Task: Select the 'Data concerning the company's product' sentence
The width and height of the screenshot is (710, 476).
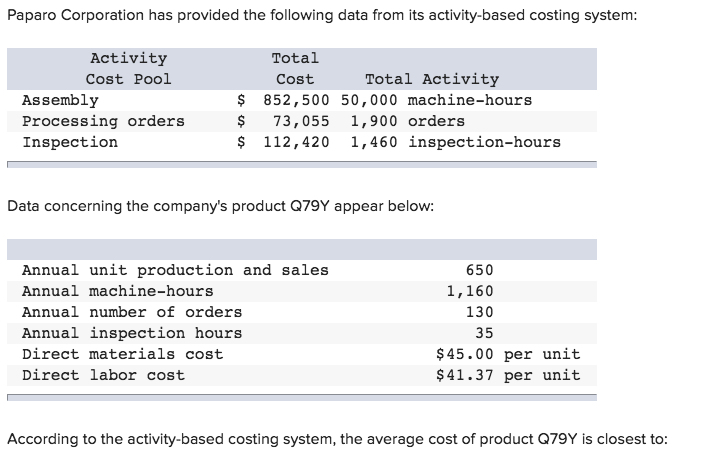Action: (x=221, y=207)
